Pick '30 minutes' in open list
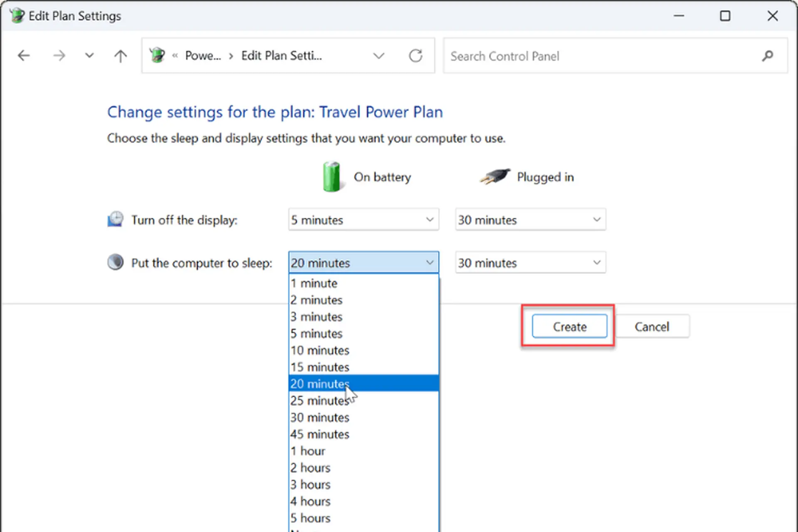 point(364,417)
